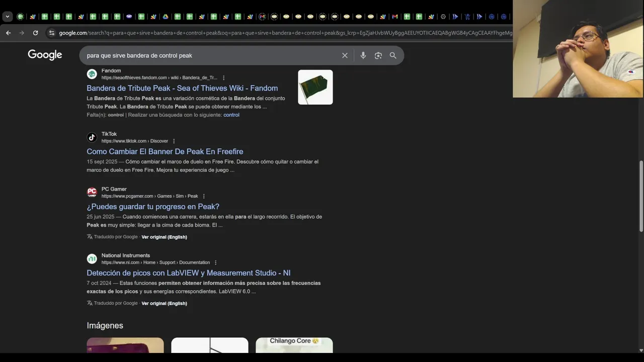Screen dimensions: 644x362
Task: Open the green flag thumbnail image
Action: (315, 87)
